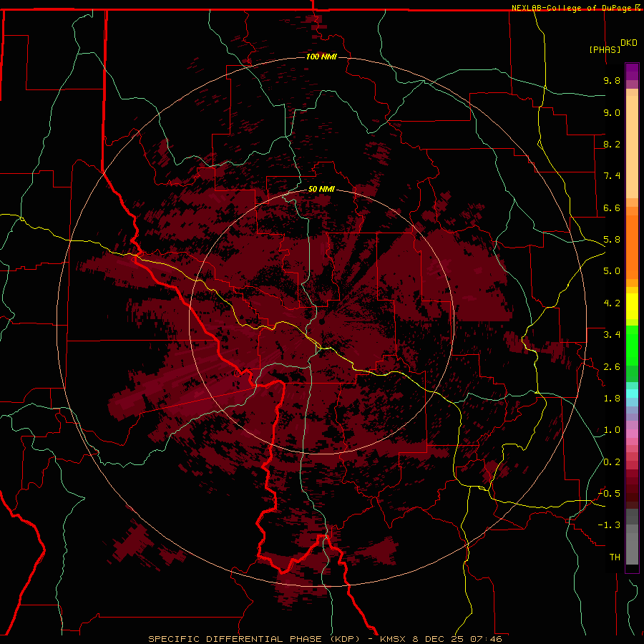
Task: Select the 100 NMI range ring label
Action: pos(321,57)
